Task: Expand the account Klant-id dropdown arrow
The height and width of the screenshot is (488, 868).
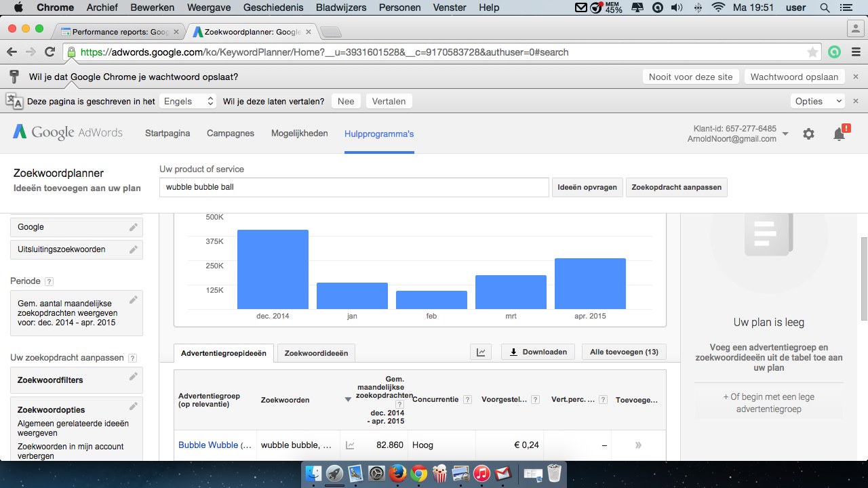Action: point(785,134)
